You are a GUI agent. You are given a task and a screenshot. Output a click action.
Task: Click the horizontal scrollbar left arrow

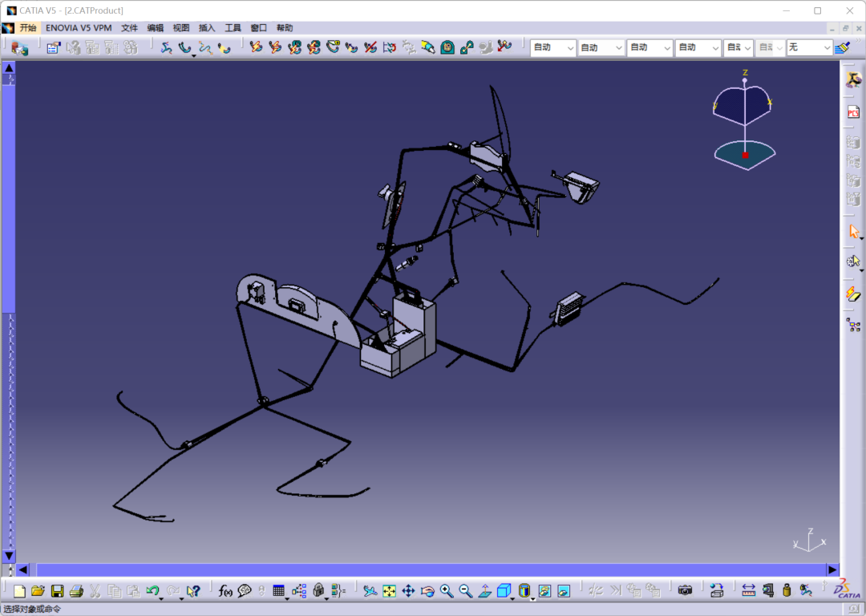point(23,569)
